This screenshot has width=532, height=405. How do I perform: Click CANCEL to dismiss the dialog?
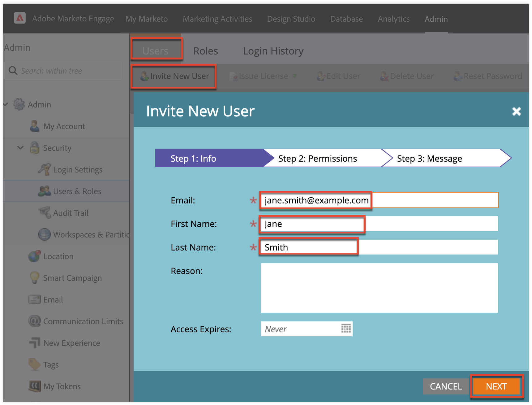click(x=445, y=386)
